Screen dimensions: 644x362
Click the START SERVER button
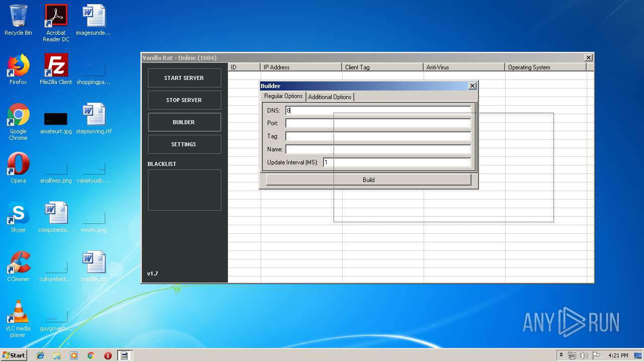pos(184,78)
